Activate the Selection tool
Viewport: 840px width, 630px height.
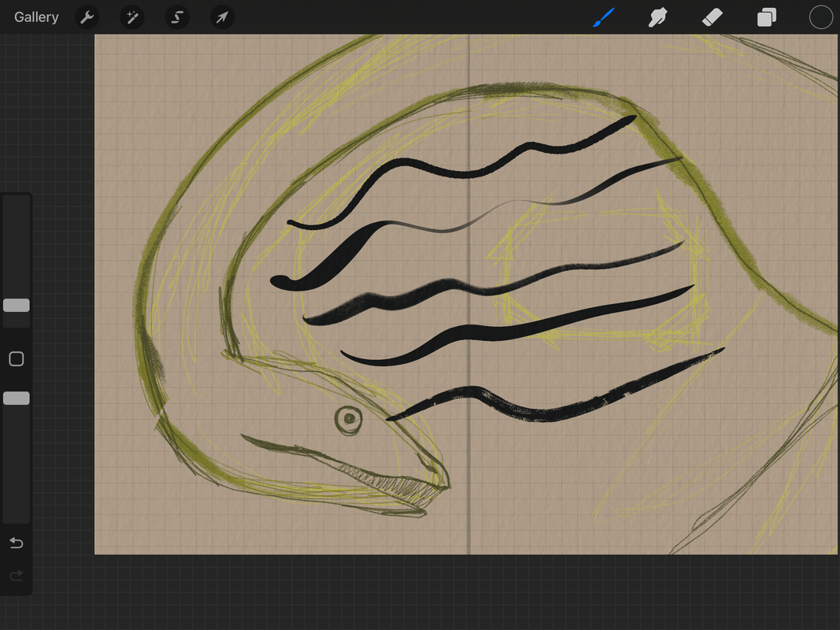coord(177,17)
